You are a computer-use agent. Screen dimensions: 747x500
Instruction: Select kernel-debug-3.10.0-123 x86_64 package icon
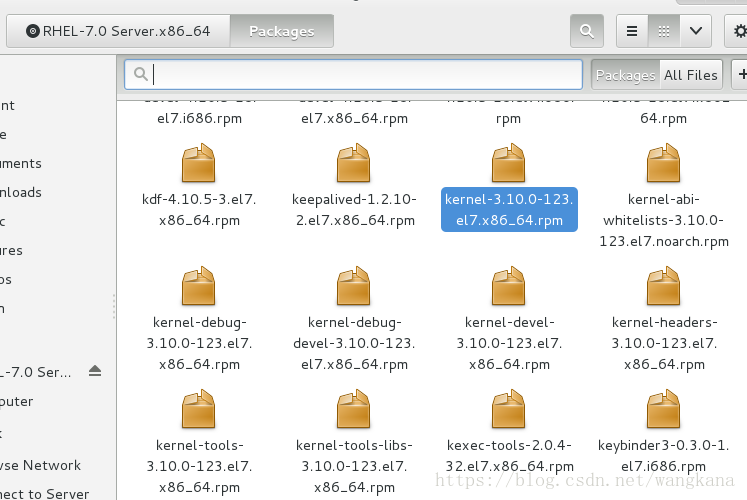click(199, 286)
